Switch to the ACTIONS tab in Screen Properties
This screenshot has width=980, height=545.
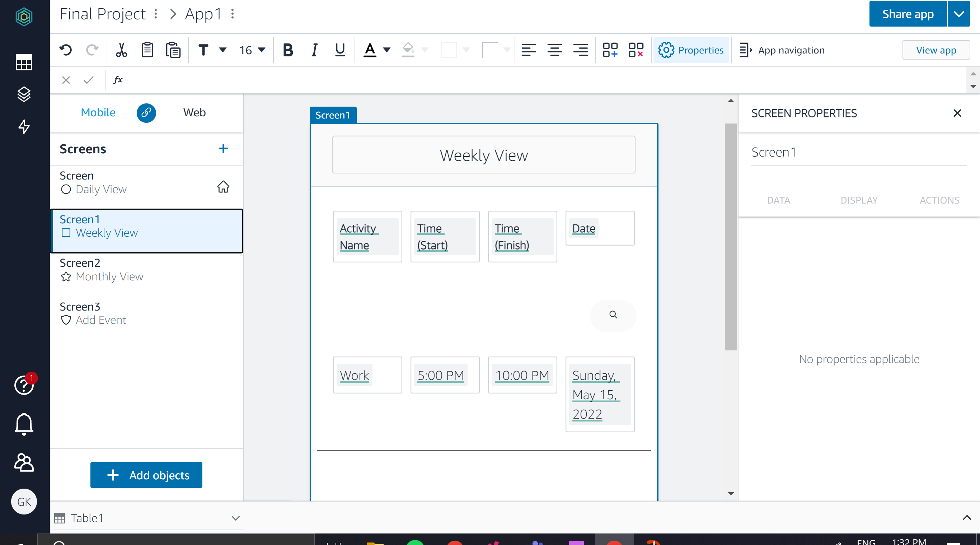click(x=939, y=200)
